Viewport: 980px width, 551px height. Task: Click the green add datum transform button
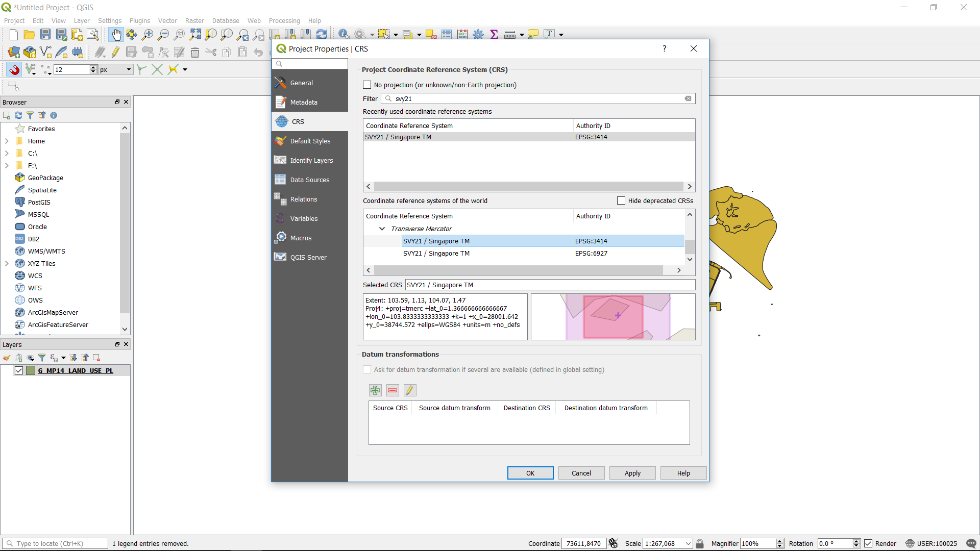tap(375, 390)
